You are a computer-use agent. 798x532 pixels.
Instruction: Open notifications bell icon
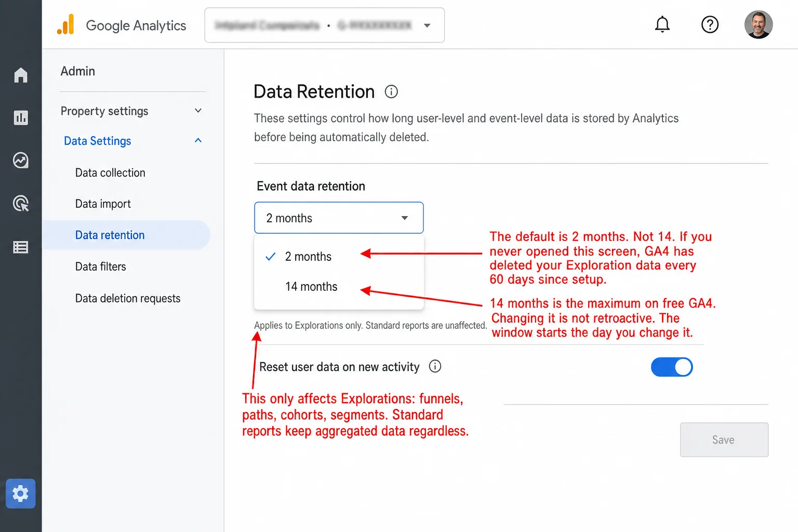(662, 24)
